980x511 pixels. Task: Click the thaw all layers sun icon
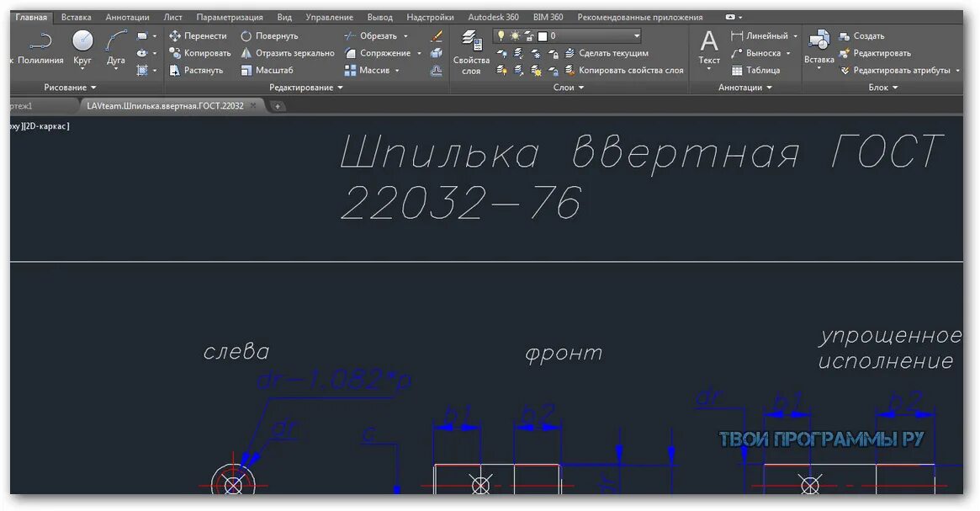tap(536, 71)
